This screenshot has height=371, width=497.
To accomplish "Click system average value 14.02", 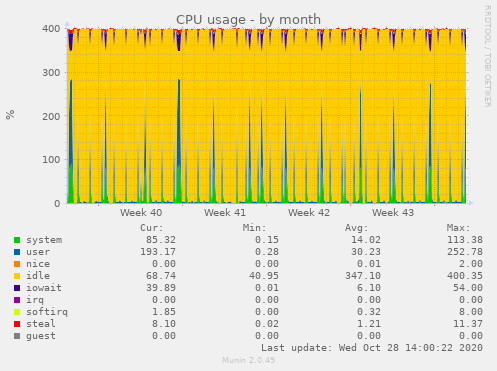I will (x=366, y=240).
